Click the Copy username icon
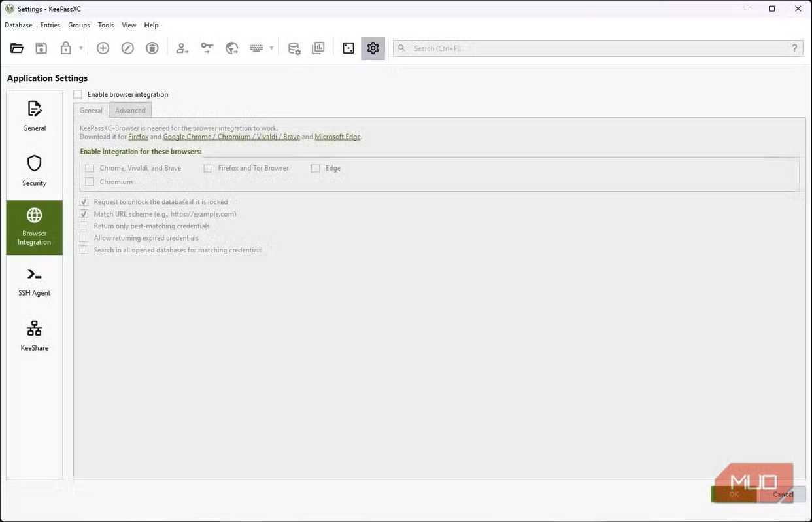The image size is (812, 522). (x=182, y=48)
